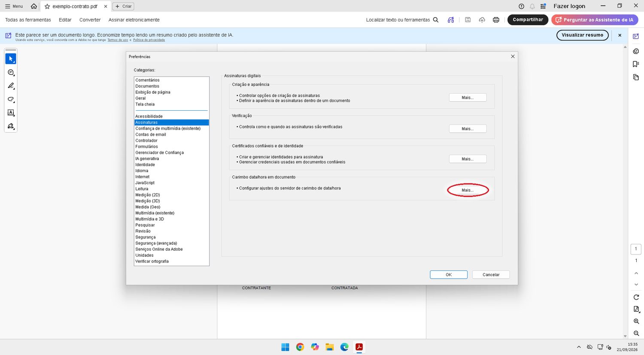The image size is (644, 355).
Task: Select the text box tool
Action: point(11,112)
